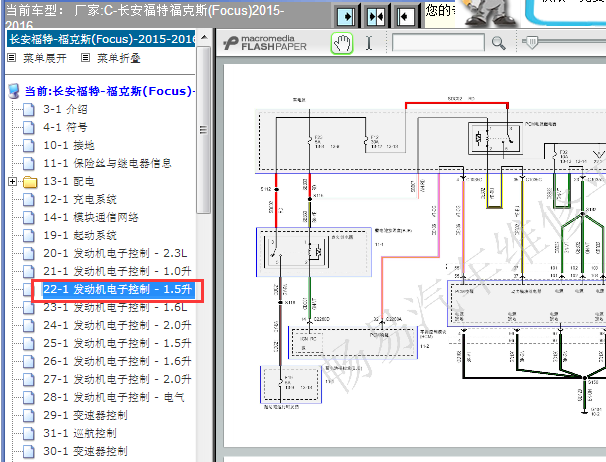Click the computer icon beside 当前:长安福特-福克斯
The width and height of the screenshot is (606, 462).
point(14,91)
